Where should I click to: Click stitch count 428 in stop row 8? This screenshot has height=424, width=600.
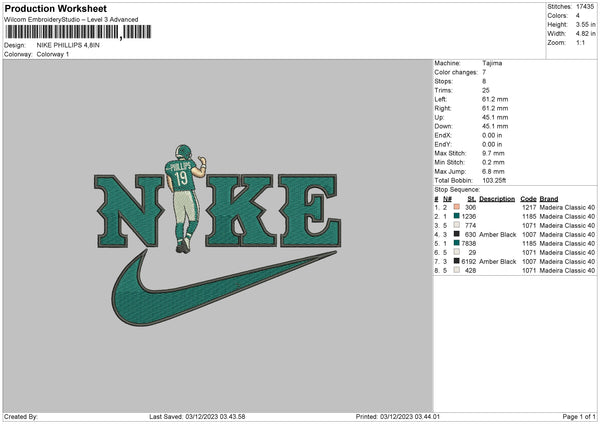pyautogui.click(x=471, y=271)
